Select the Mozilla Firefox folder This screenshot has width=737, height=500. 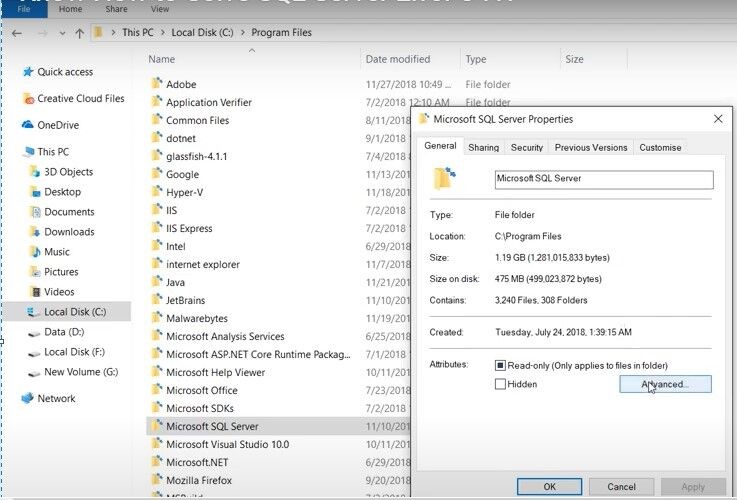[x=199, y=480]
